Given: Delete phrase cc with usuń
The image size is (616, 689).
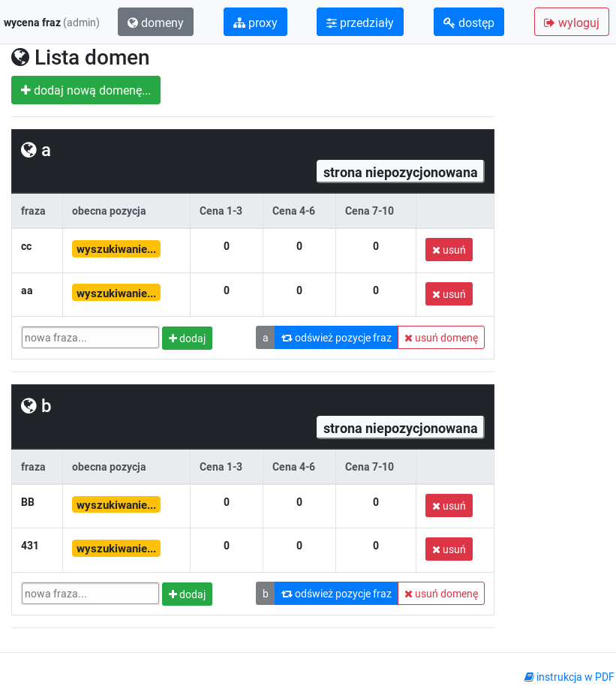Looking at the screenshot, I should (449, 250).
